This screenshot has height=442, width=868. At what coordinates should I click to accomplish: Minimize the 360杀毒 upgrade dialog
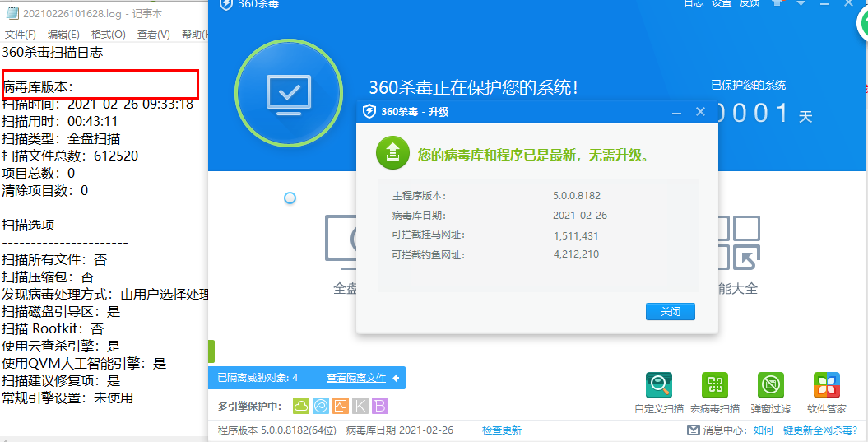click(x=676, y=113)
